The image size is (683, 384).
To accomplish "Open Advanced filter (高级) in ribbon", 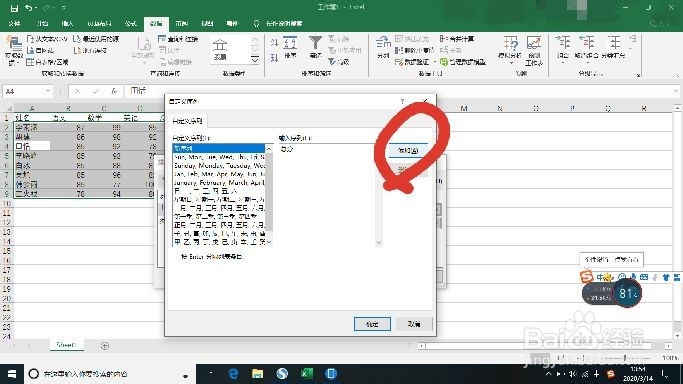I will [x=339, y=62].
